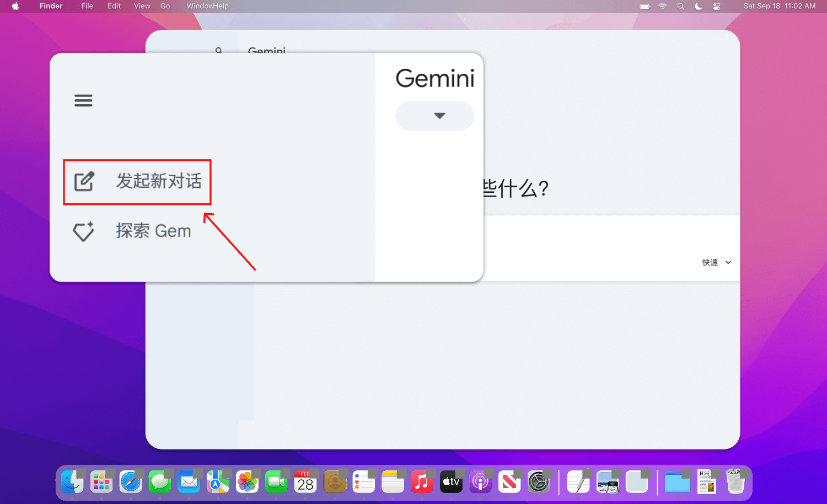Open System Preferences from the Dock

[x=539, y=483]
